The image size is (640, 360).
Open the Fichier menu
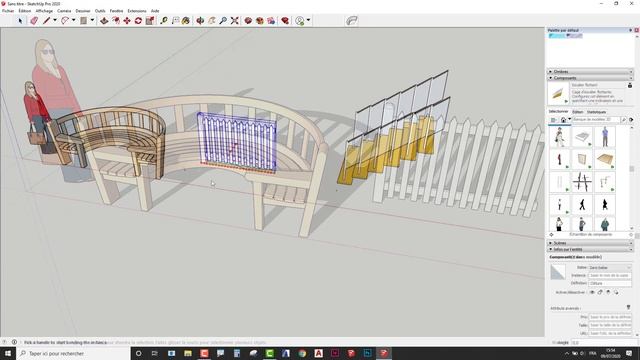pyautogui.click(x=8, y=11)
